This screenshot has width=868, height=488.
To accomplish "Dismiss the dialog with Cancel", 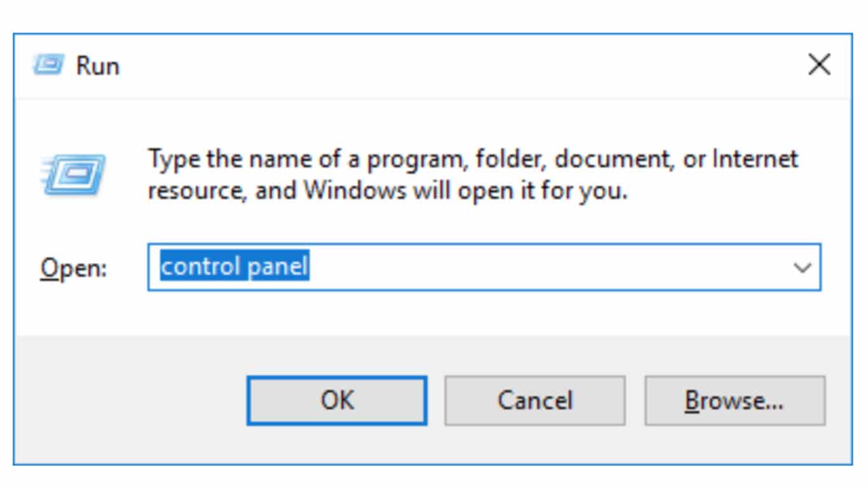I will pyautogui.click(x=534, y=400).
